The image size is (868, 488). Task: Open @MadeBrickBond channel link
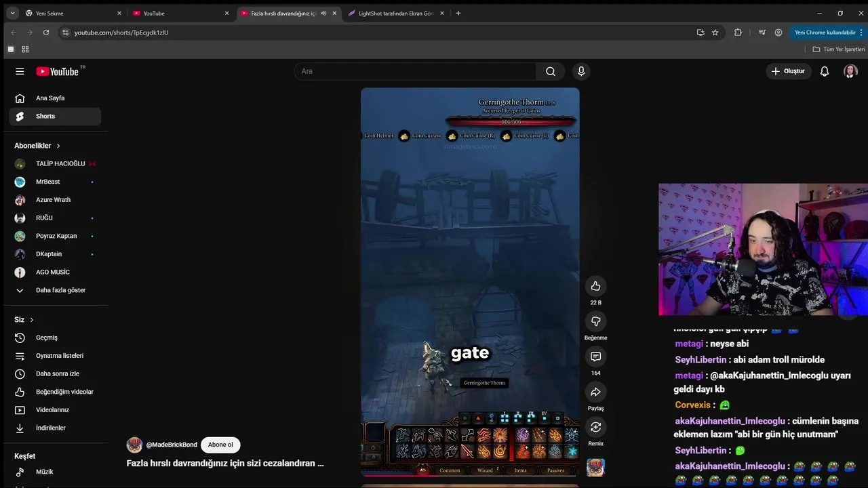(x=172, y=445)
